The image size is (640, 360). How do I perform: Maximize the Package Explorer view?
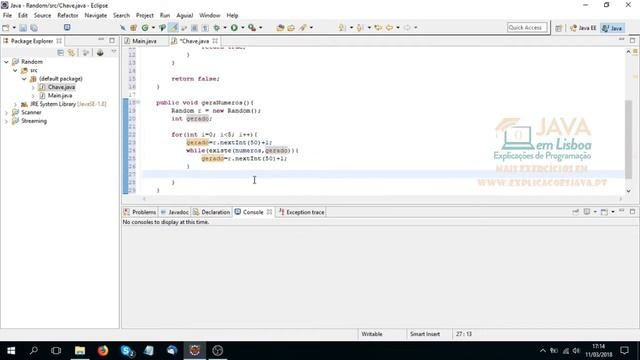[x=112, y=40]
